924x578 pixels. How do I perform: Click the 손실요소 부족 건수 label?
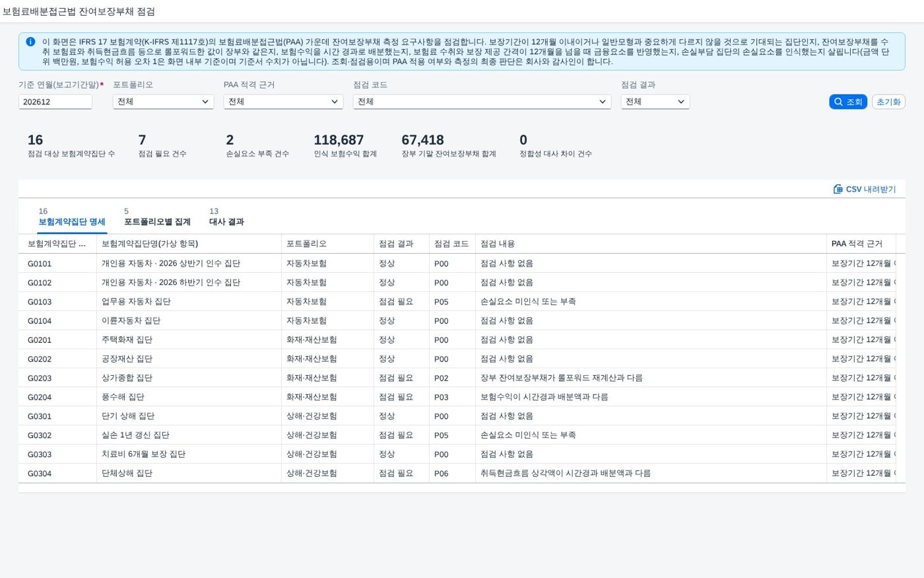tap(257, 154)
